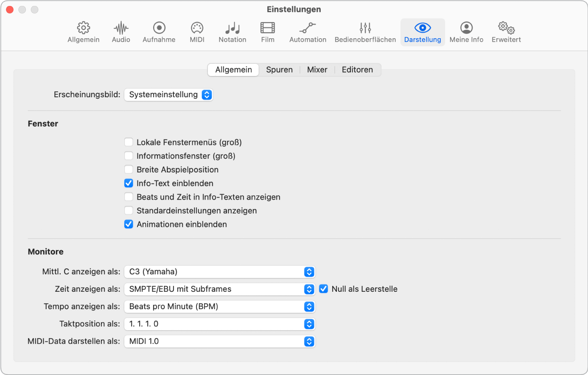Open the Aufnahme record settings pane
588x375 pixels.
[159, 32]
